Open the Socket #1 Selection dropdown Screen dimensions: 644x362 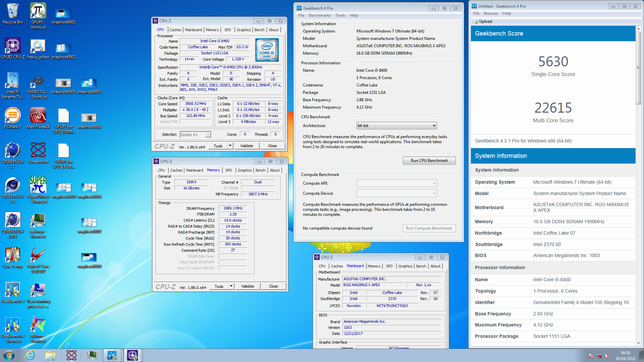[195, 134]
